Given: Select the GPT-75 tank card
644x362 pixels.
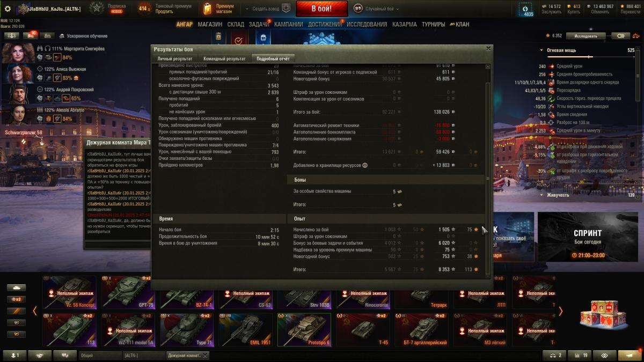Looking at the screenshot, I should pyautogui.click(x=128, y=292).
